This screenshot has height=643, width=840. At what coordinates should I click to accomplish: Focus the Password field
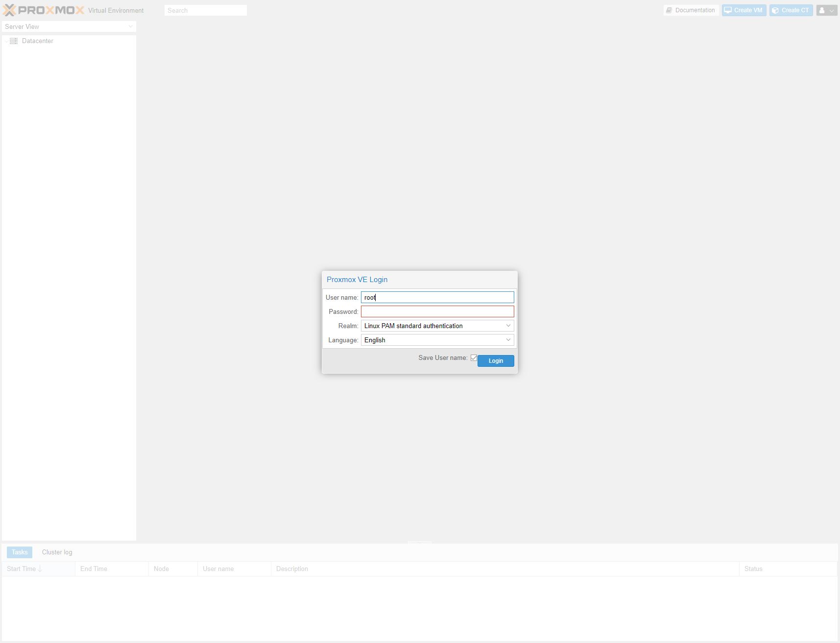[437, 311]
